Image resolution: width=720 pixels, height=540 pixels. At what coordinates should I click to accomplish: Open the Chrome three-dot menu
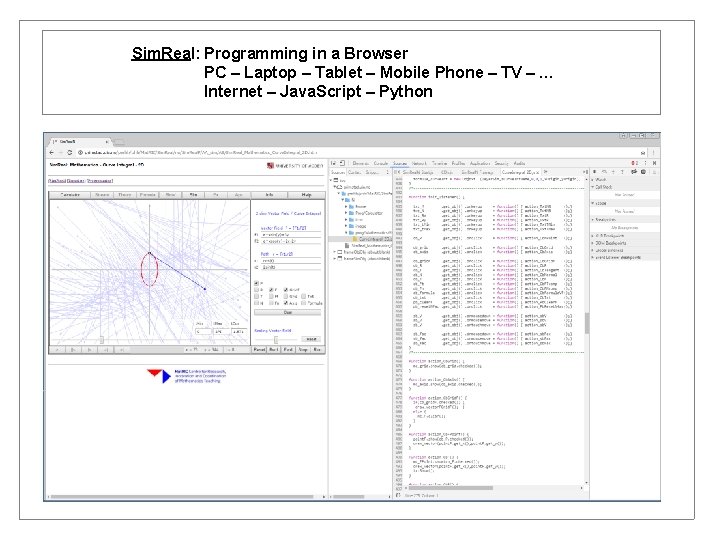pyautogui.click(x=653, y=152)
